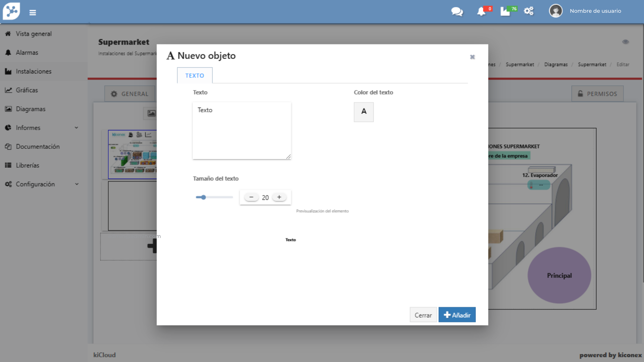Expand the Informes sidebar submenu

[76, 128]
